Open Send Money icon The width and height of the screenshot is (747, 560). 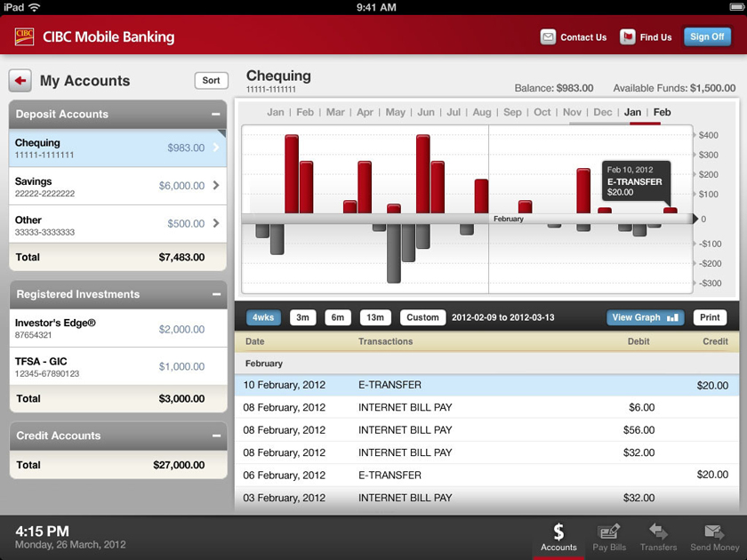pyautogui.click(x=714, y=532)
